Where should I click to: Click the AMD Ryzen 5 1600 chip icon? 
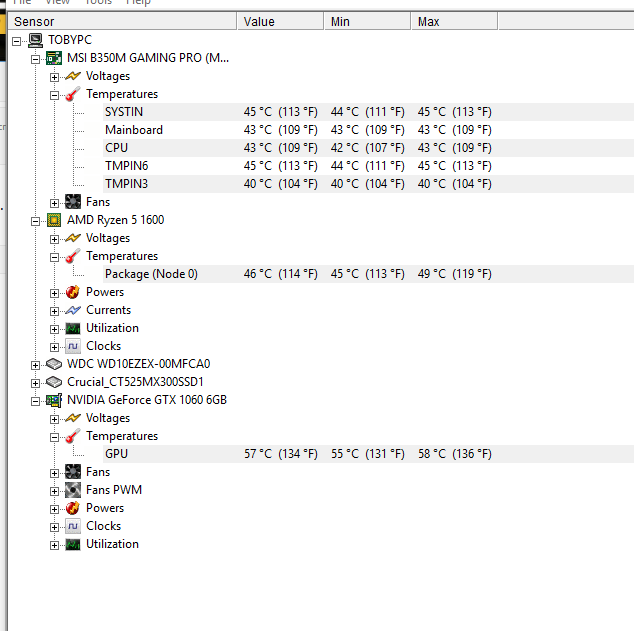point(54,220)
